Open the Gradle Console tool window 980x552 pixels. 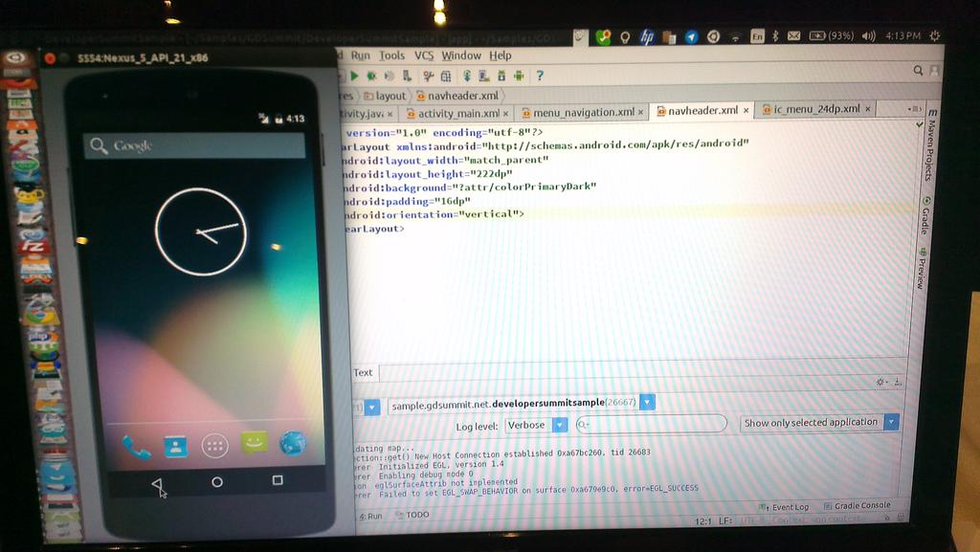click(857, 506)
